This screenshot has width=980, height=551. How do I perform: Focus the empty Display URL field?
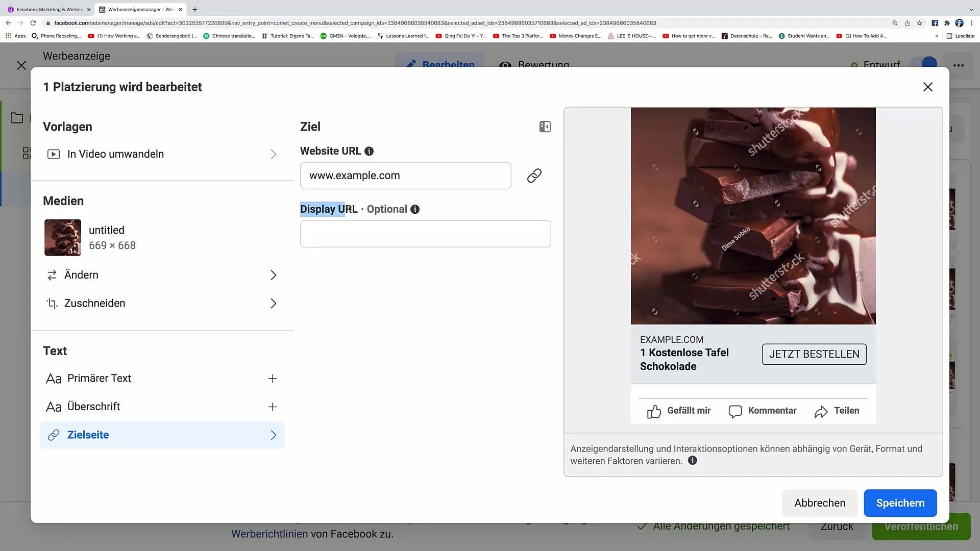pos(425,234)
